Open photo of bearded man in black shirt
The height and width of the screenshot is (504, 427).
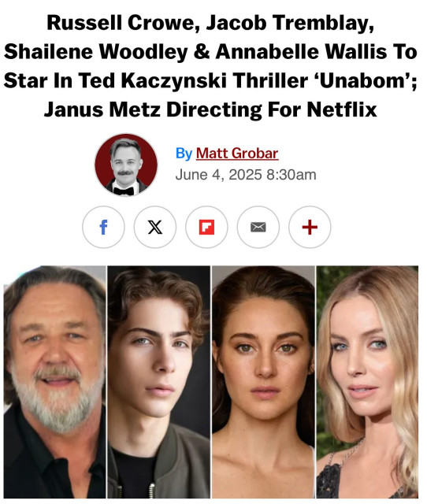pos(54,382)
